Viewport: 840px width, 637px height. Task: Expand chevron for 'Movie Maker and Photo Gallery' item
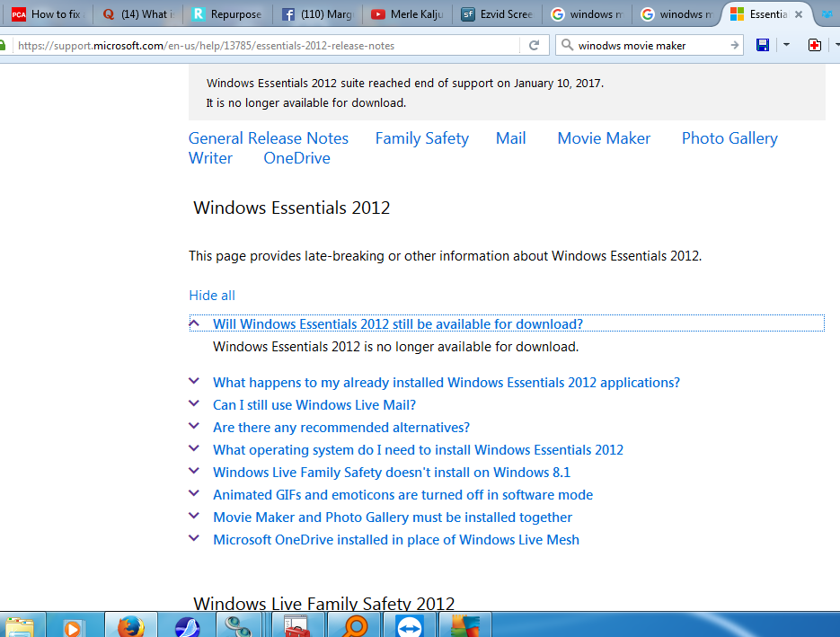[194, 516]
